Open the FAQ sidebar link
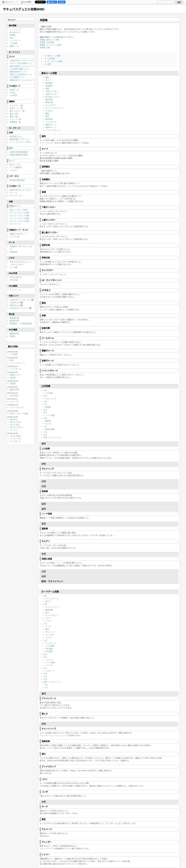Screen dimensions: 186x868 [11, 38]
